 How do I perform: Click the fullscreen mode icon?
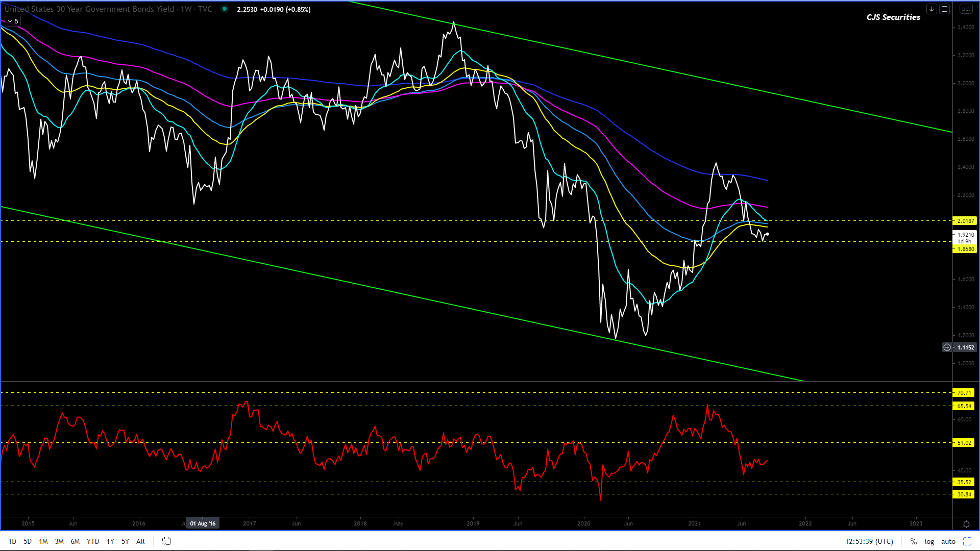(x=967, y=541)
